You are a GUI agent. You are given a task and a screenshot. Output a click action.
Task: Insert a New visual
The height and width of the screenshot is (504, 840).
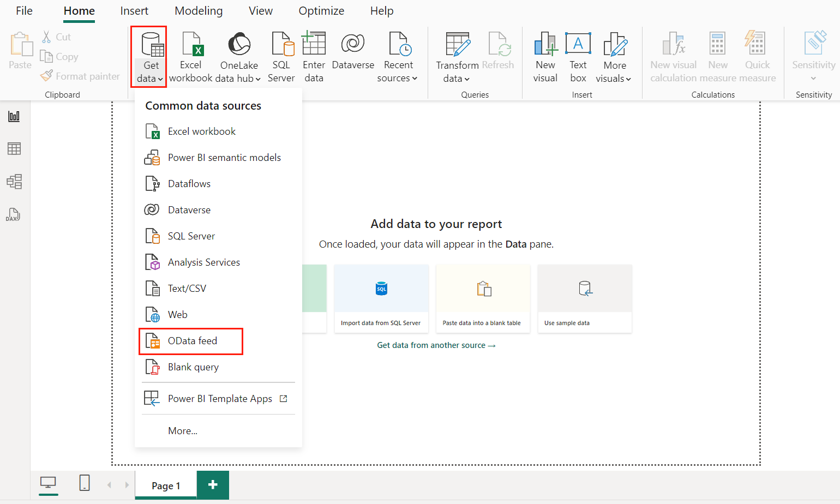click(x=545, y=56)
